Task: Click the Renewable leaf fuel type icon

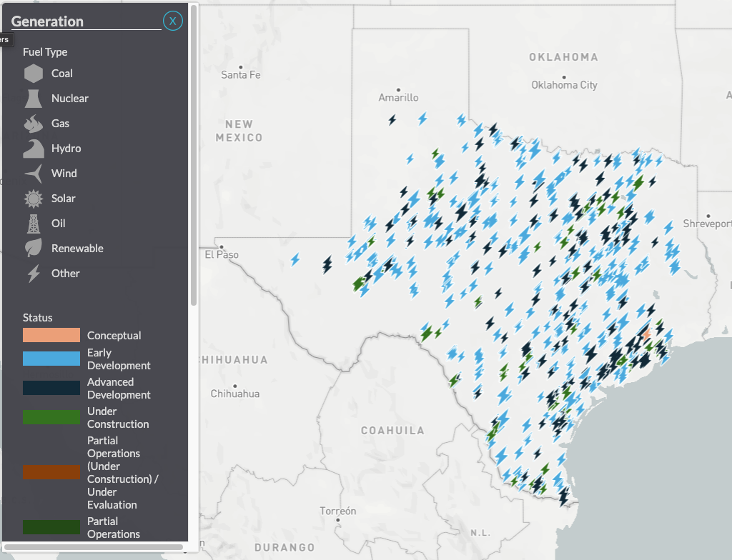Action: point(34,248)
